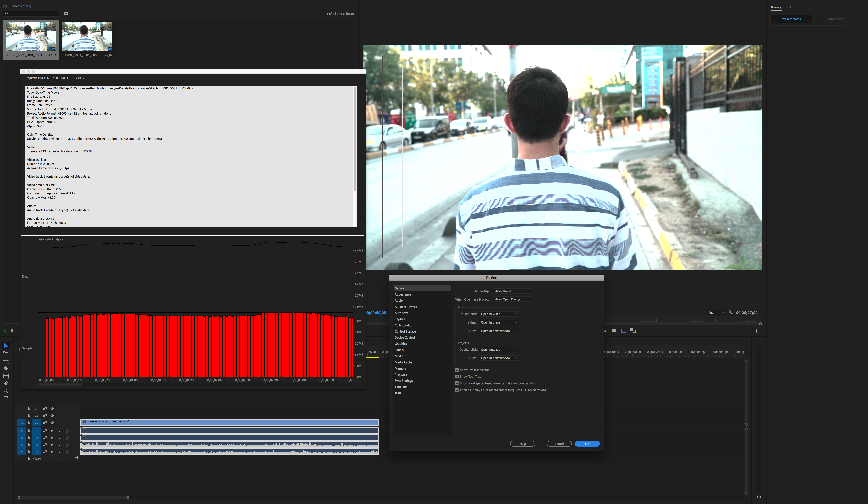Click the Export Frame camera icon

(613, 331)
